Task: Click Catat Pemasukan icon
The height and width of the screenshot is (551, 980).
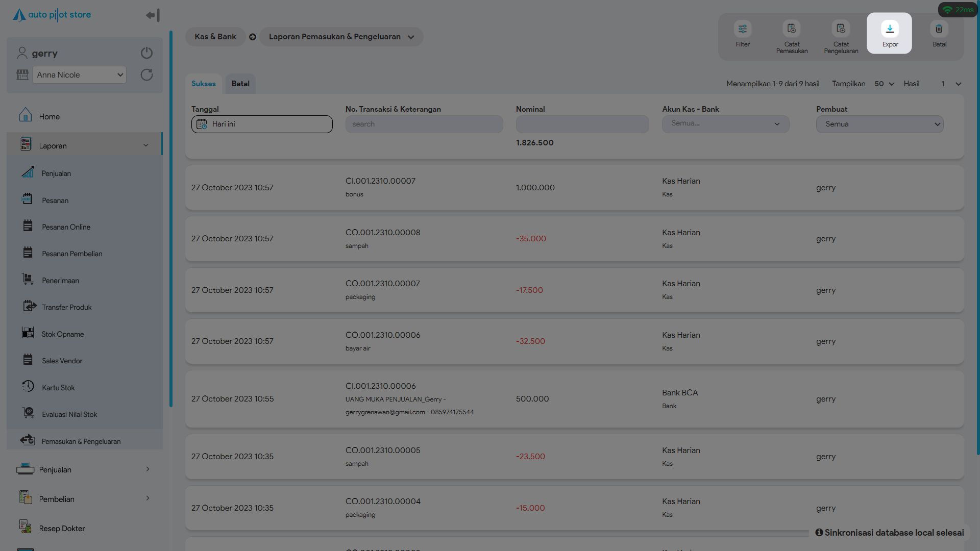Action: [792, 29]
